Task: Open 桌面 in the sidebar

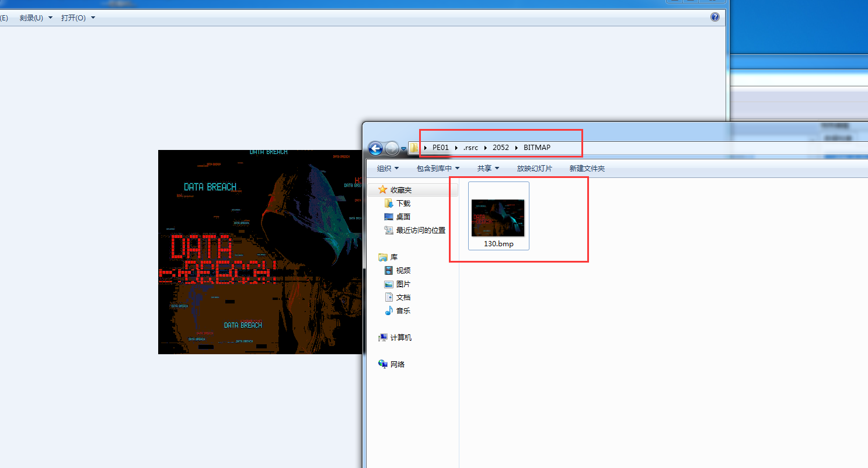Action: point(403,216)
